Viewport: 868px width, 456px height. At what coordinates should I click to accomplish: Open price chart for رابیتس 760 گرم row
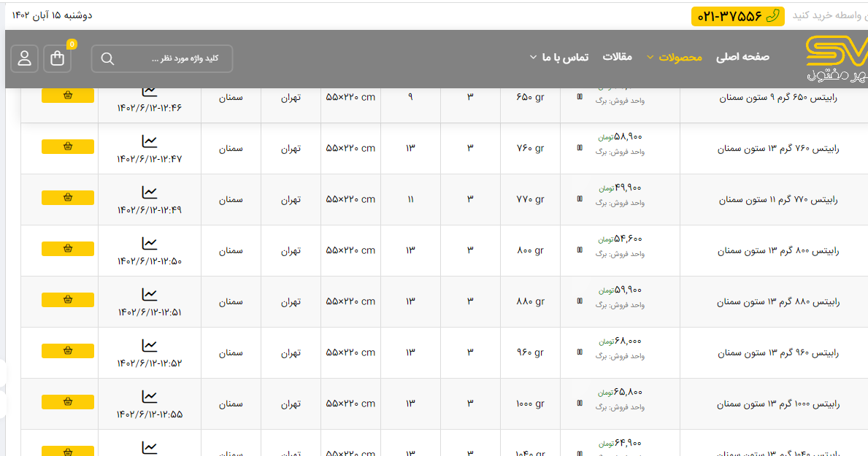pyautogui.click(x=149, y=141)
